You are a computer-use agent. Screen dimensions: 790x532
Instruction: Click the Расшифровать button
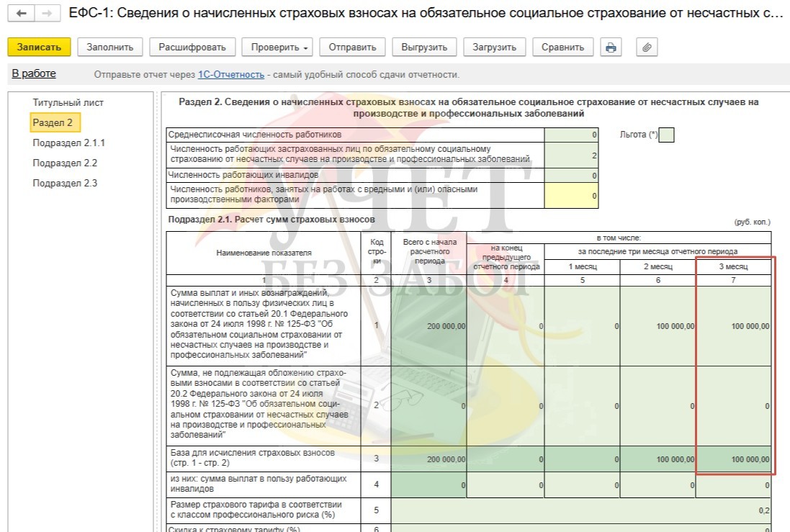(192, 48)
